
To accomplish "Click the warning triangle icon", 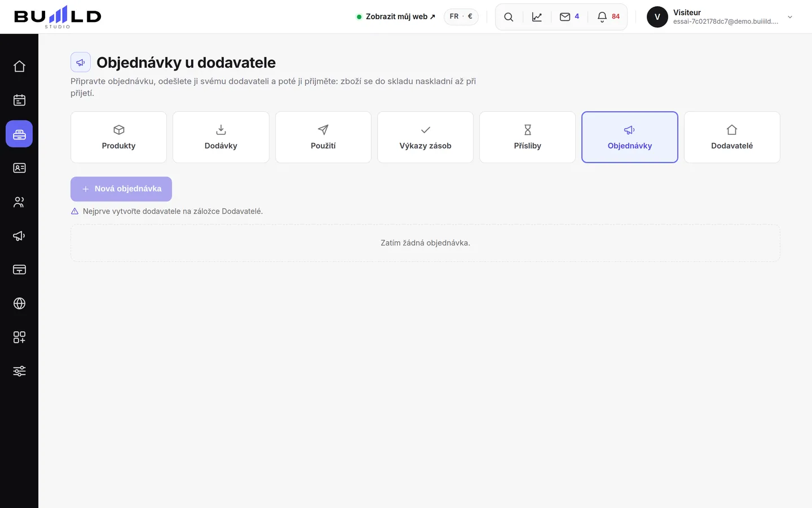I will pyautogui.click(x=74, y=211).
